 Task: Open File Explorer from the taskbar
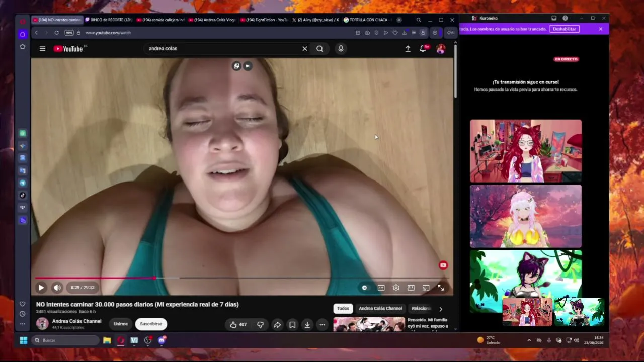(107, 340)
